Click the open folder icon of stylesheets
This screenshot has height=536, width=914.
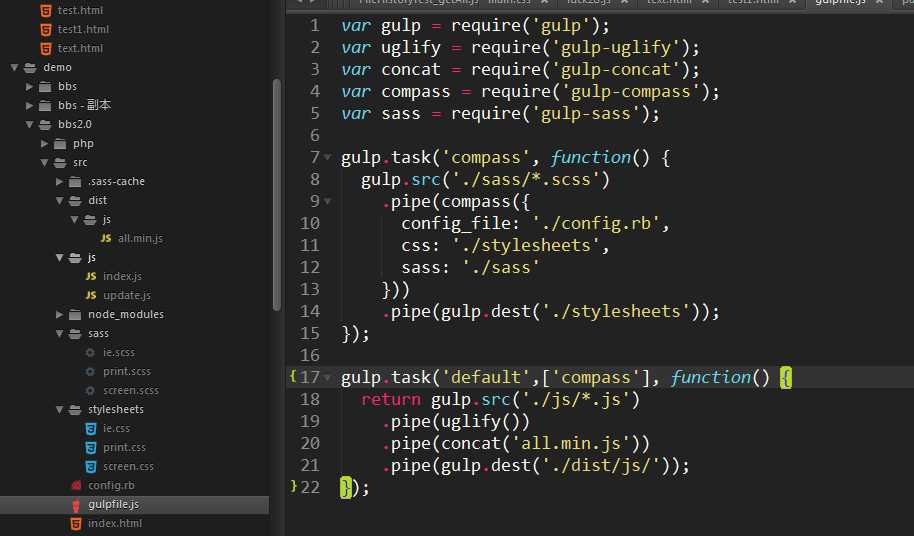click(x=75, y=410)
